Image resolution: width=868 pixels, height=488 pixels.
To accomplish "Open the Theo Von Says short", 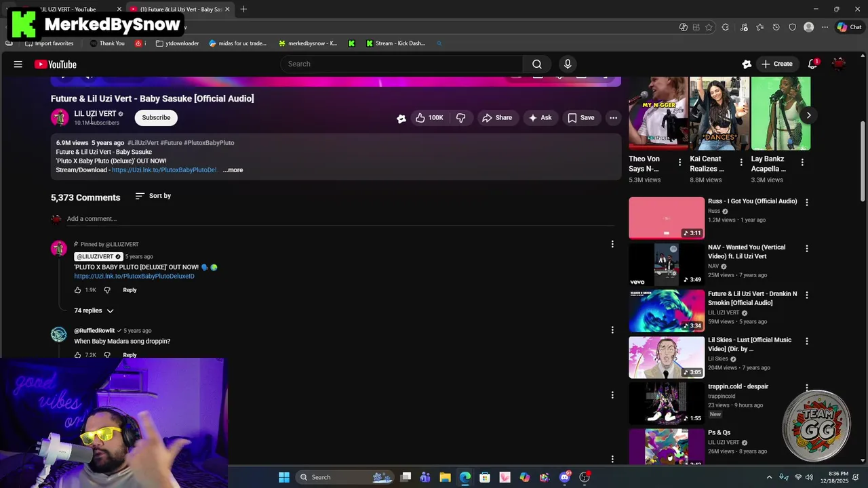I will tap(658, 113).
